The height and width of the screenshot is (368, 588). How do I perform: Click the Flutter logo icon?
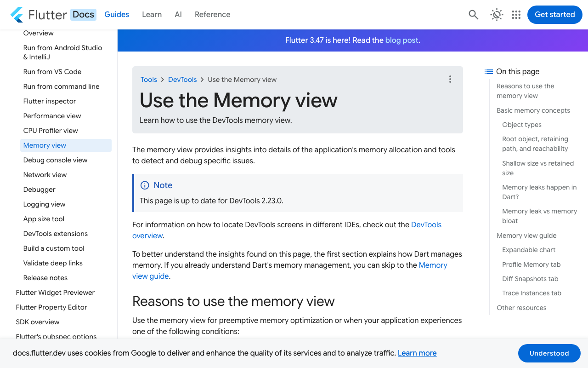click(x=17, y=15)
